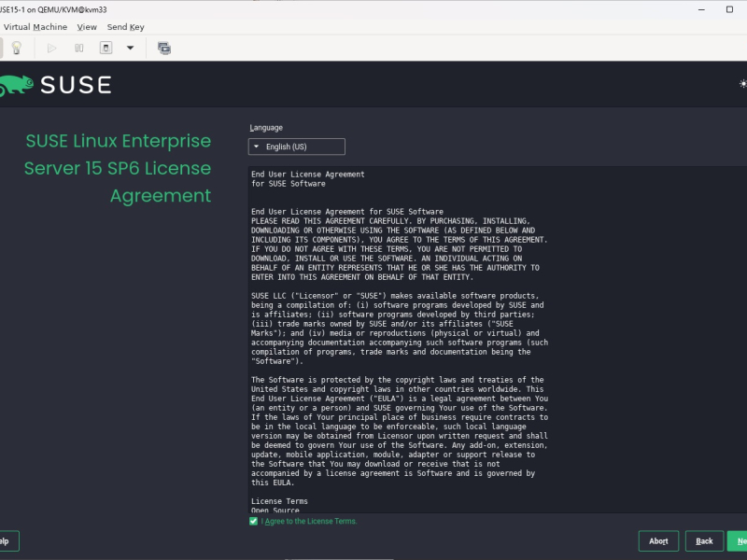Minimize the virt-manager window
This screenshot has width=747, height=560.
tap(701, 9)
